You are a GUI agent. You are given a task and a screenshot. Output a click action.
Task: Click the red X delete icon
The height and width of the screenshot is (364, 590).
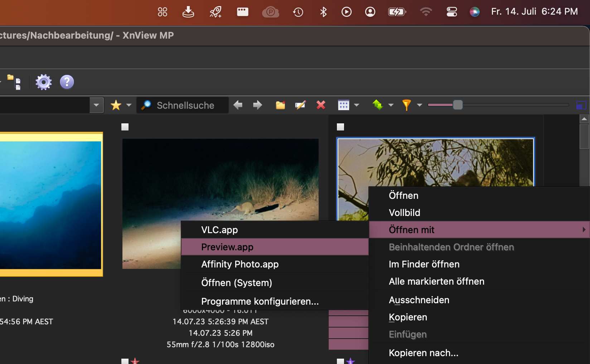321,105
